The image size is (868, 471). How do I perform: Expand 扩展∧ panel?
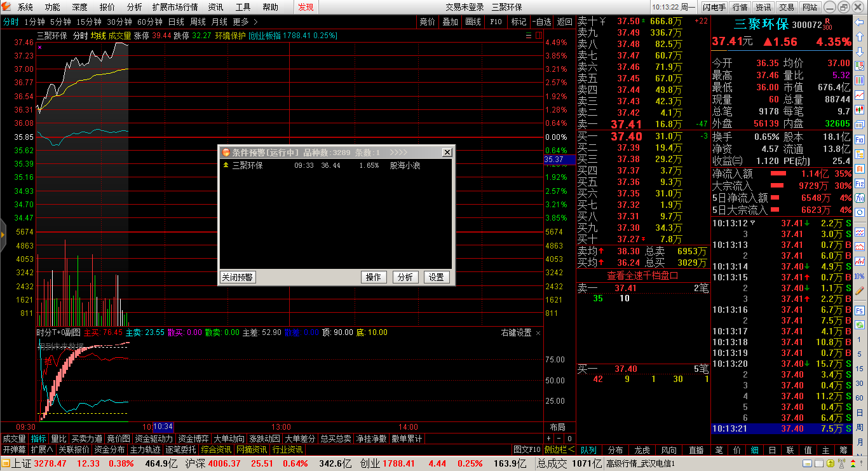point(42,449)
